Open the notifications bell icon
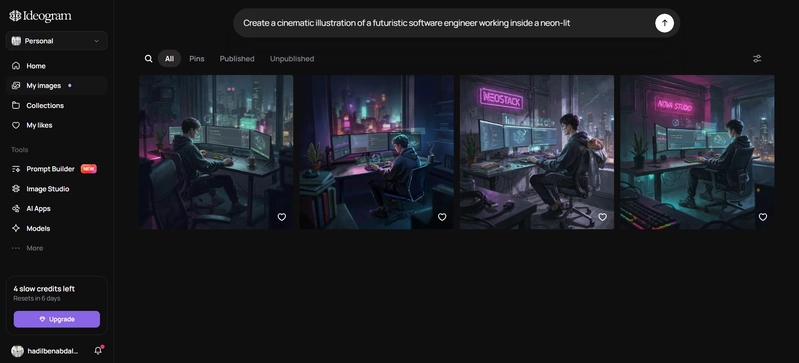The height and width of the screenshot is (363, 799). coord(98,351)
